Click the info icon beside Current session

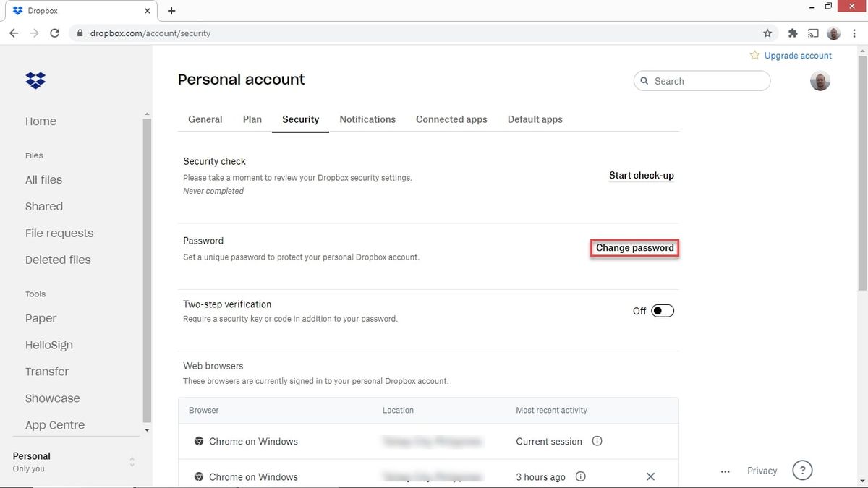[x=597, y=441]
